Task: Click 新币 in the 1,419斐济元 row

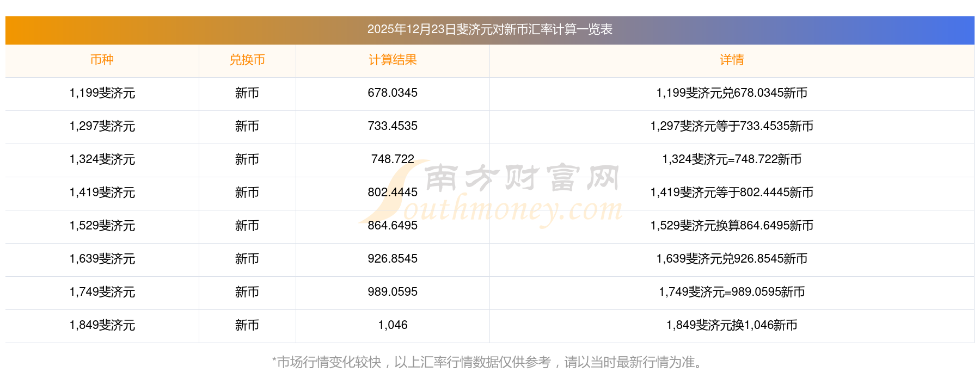Action: coord(247,192)
